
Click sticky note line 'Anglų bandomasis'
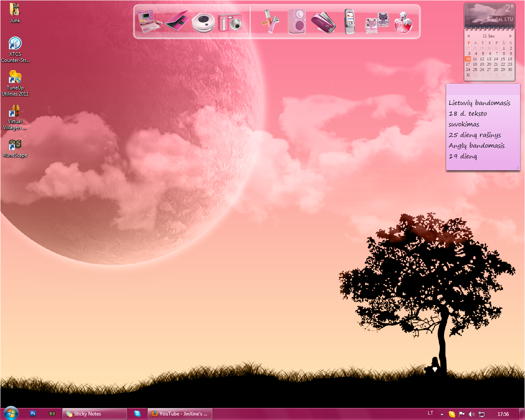(x=477, y=146)
